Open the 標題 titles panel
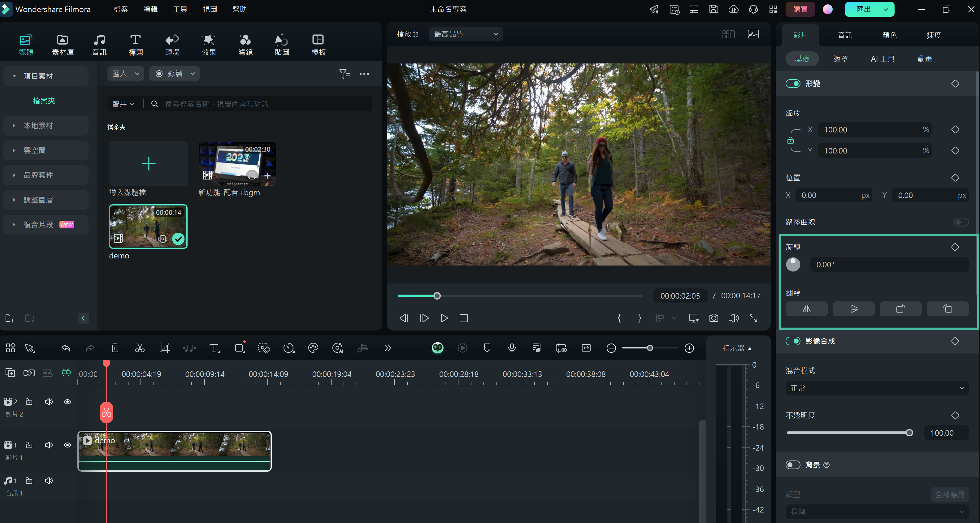This screenshot has height=523, width=980. coord(136,45)
